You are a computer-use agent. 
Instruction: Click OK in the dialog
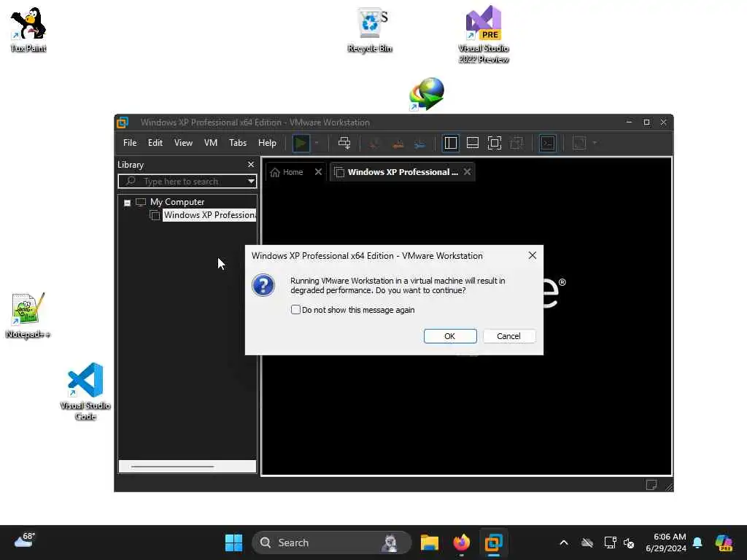[x=450, y=336]
